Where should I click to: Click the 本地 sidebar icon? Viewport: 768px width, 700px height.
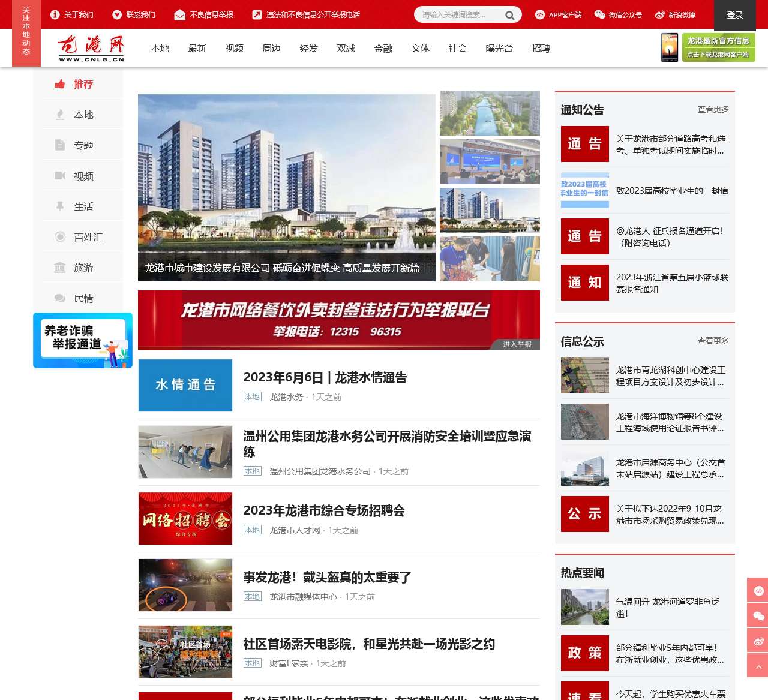[60, 115]
